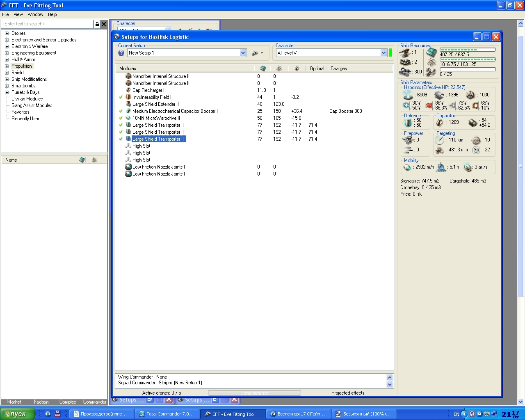Expand the Shield category
This screenshot has height=420, width=525.
7,73
